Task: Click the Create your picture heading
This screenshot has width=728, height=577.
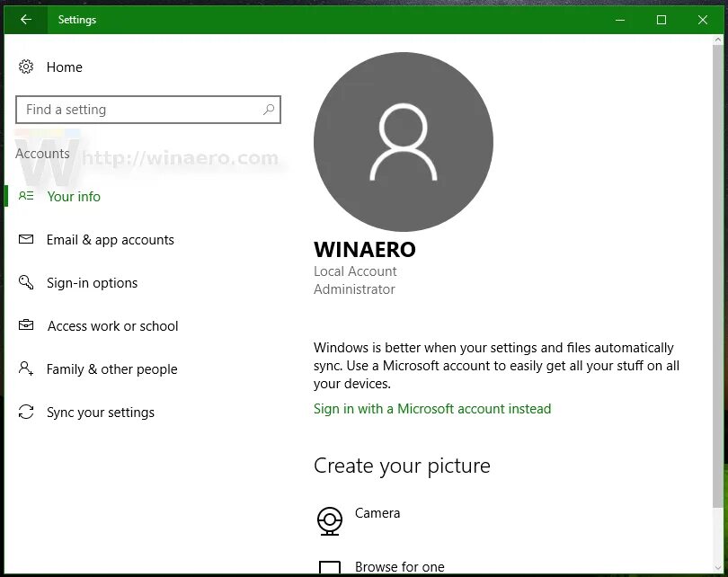Action: coord(402,466)
